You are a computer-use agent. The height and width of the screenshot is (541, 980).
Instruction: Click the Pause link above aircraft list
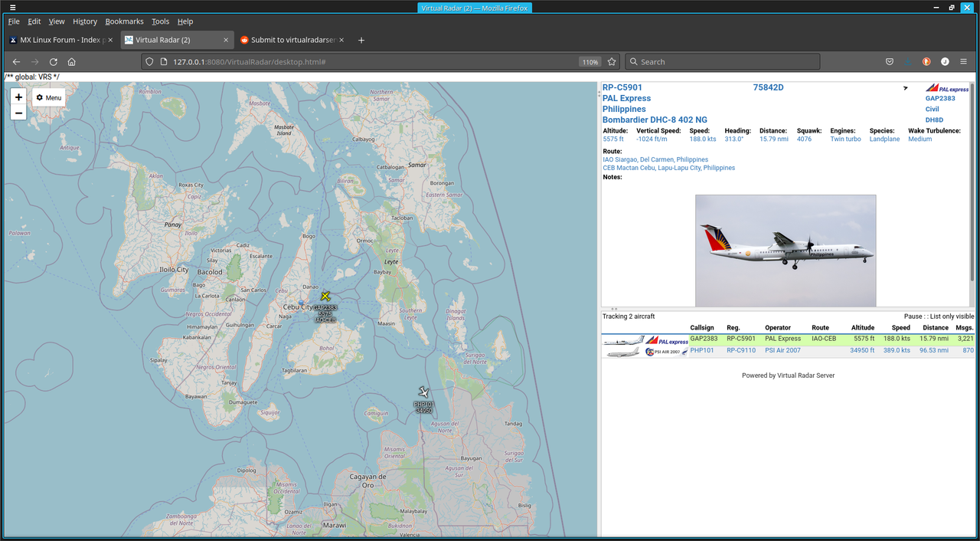tap(913, 316)
